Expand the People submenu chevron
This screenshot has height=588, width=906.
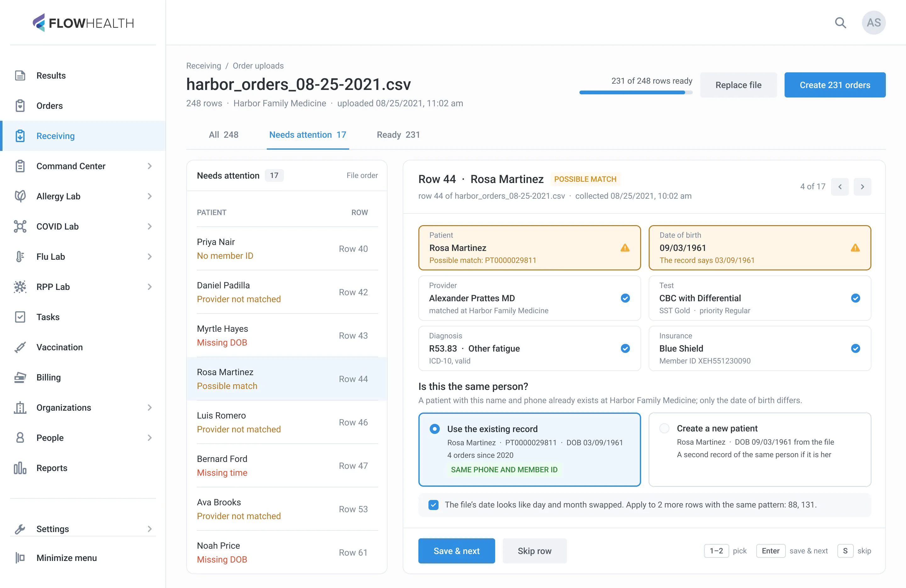[x=150, y=438]
